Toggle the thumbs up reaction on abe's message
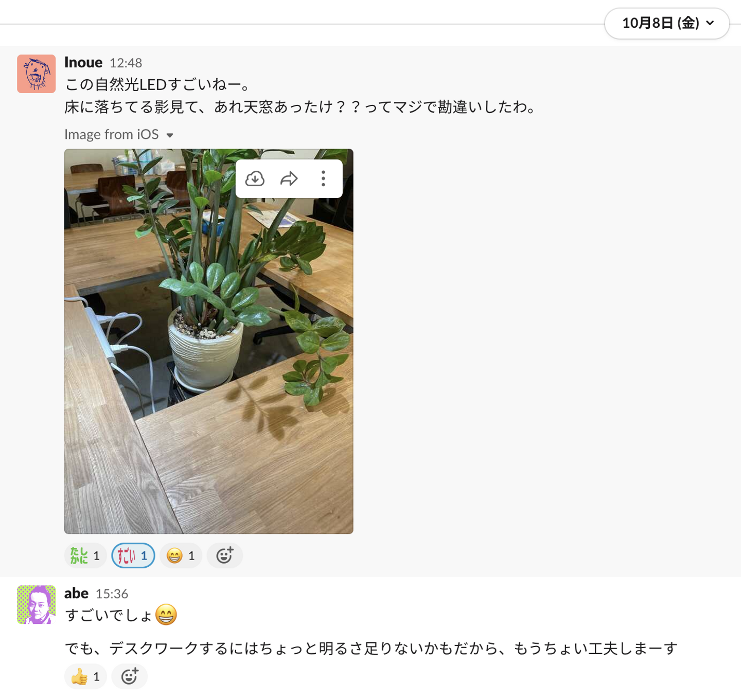 click(x=85, y=676)
